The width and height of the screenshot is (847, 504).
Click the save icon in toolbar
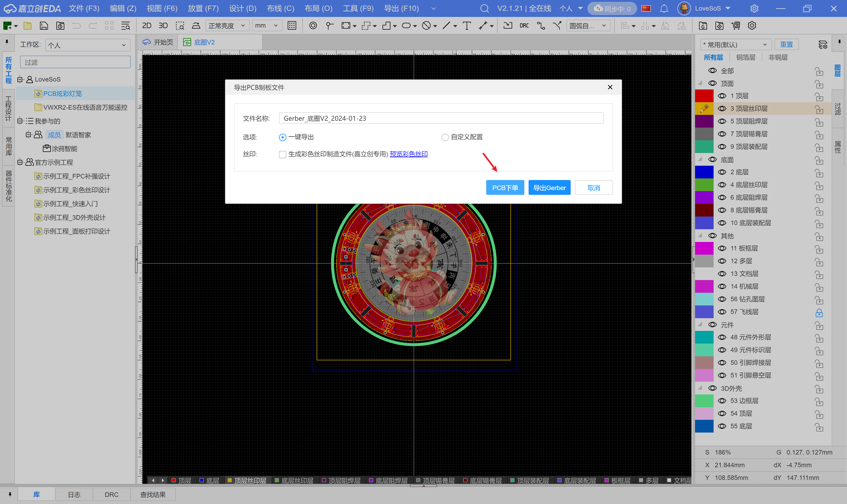(x=44, y=25)
